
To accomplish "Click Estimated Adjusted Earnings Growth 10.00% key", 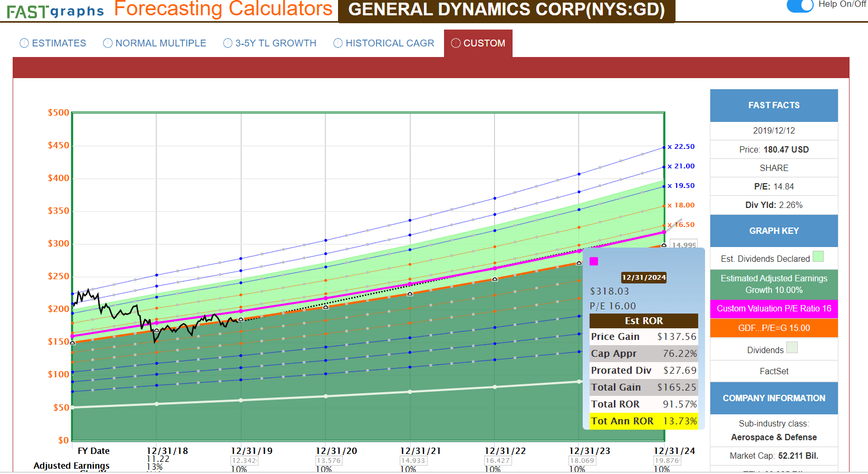I will click(774, 284).
